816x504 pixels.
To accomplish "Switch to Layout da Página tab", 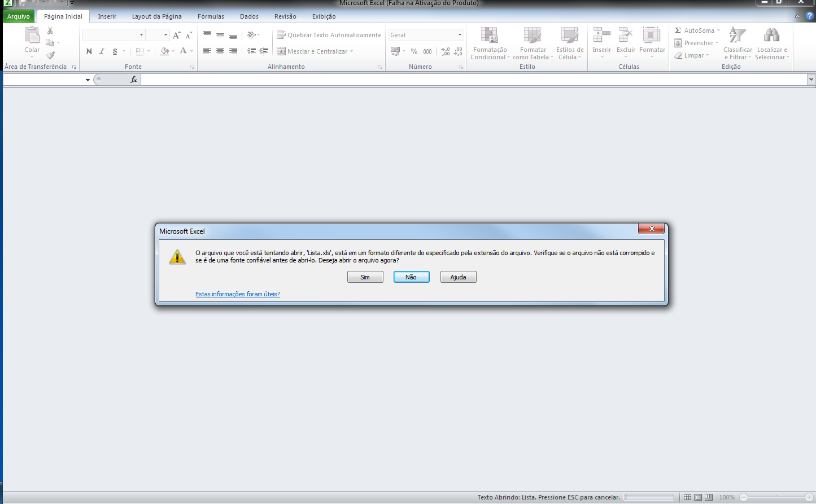I will [157, 16].
